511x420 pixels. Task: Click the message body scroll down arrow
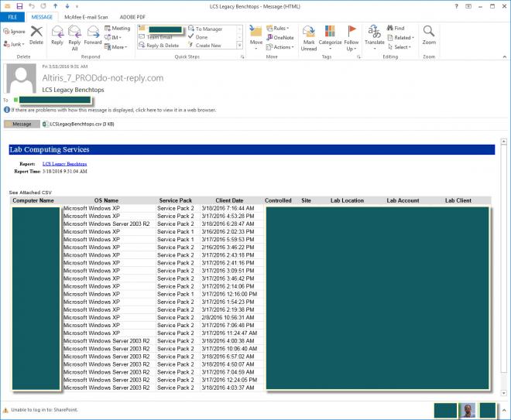pos(504,393)
